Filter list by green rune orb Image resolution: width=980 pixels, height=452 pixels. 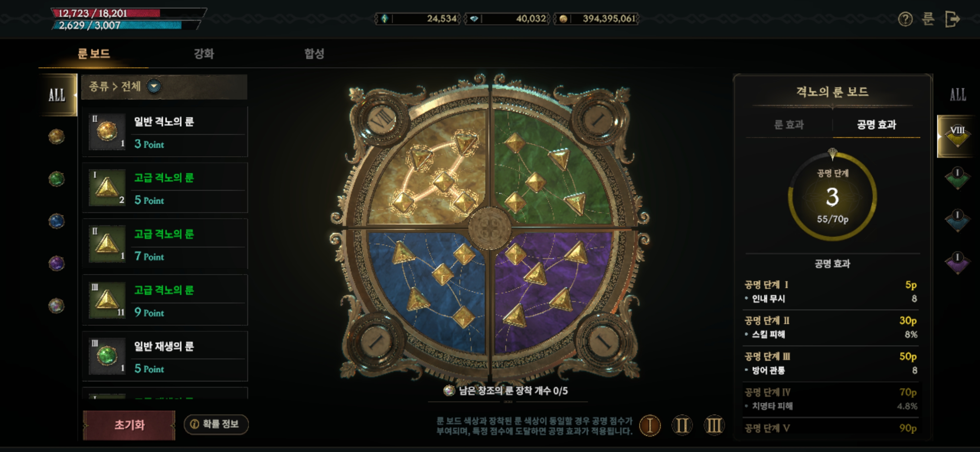coord(56,179)
